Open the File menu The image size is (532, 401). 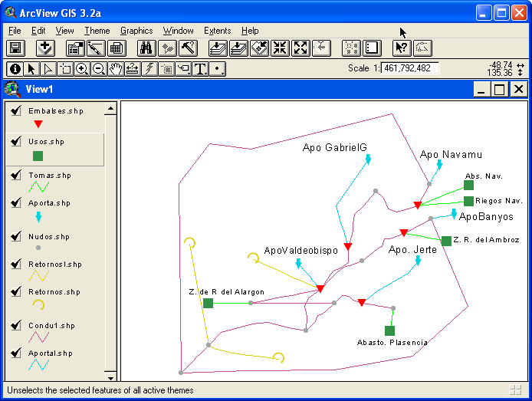pos(15,31)
